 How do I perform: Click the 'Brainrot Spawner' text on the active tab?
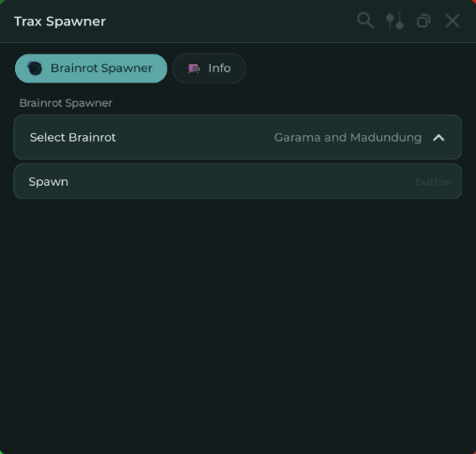coord(101,68)
